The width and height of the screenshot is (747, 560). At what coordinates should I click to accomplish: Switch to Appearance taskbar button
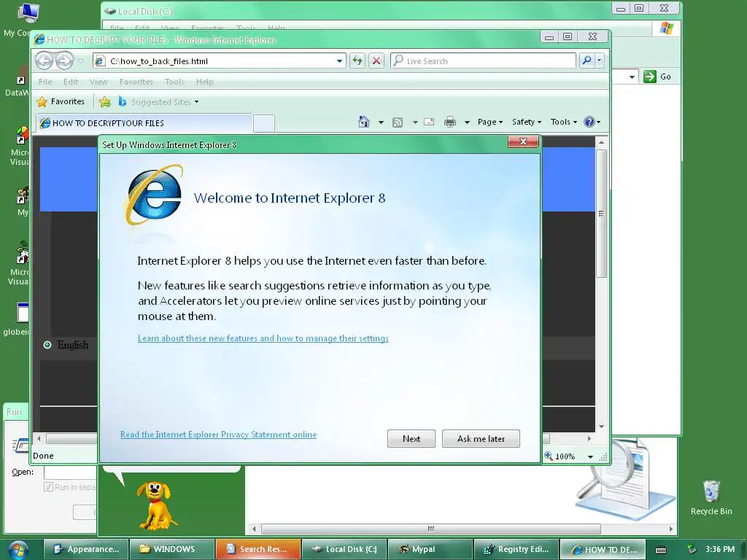click(x=86, y=550)
